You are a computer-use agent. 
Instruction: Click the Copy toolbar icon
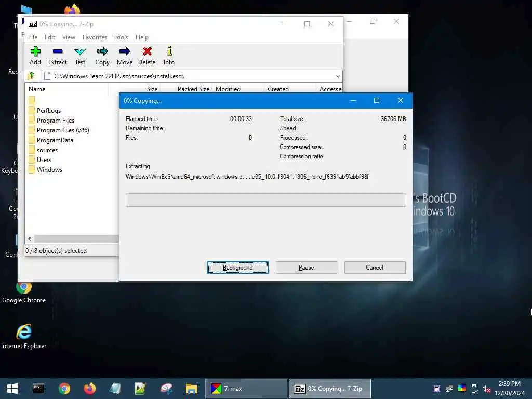click(102, 56)
